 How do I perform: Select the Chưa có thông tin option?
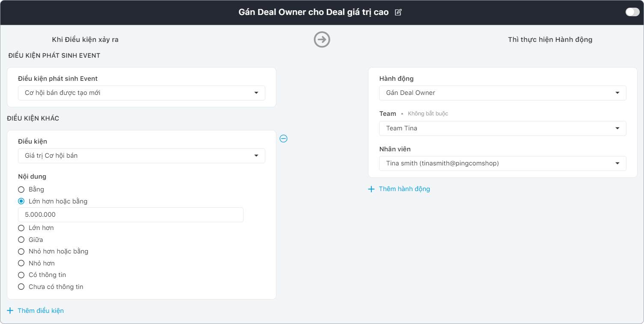21,287
